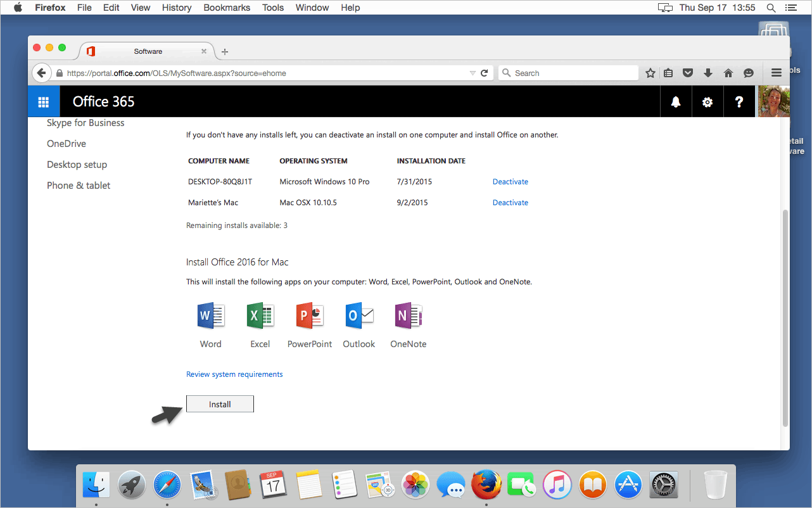The width and height of the screenshot is (812, 508).
Task: Open Phone & tablet in sidebar
Action: 79,186
